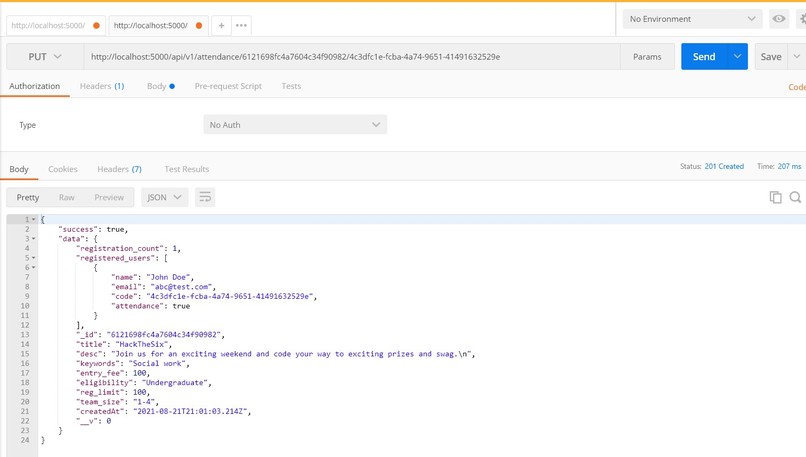Click the "John Doe" name value
Viewport: 806px width, 457px height.
click(169, 277)
